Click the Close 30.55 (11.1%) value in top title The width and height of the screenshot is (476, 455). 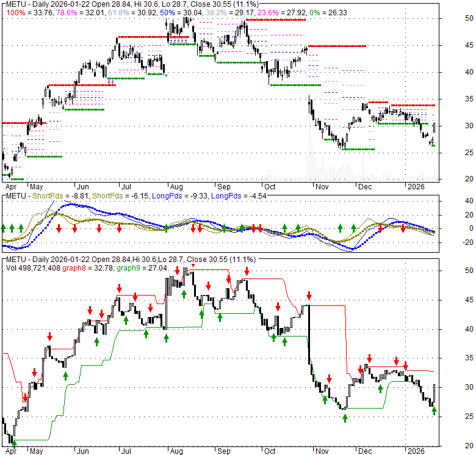[225, 4]
